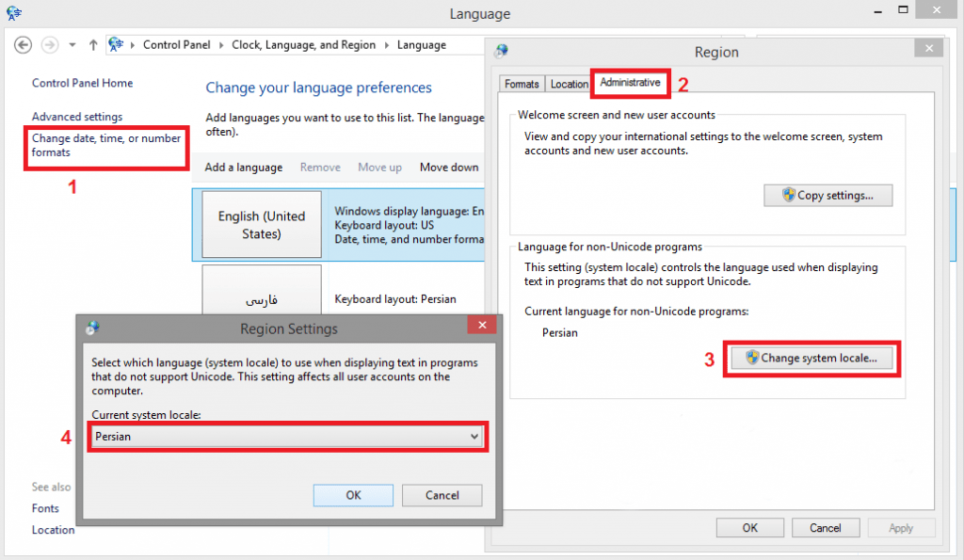The height and width of the screenshot is (560, 964).
Task: Click OK in the Region dialog
Action: click(x=750, y=528)
